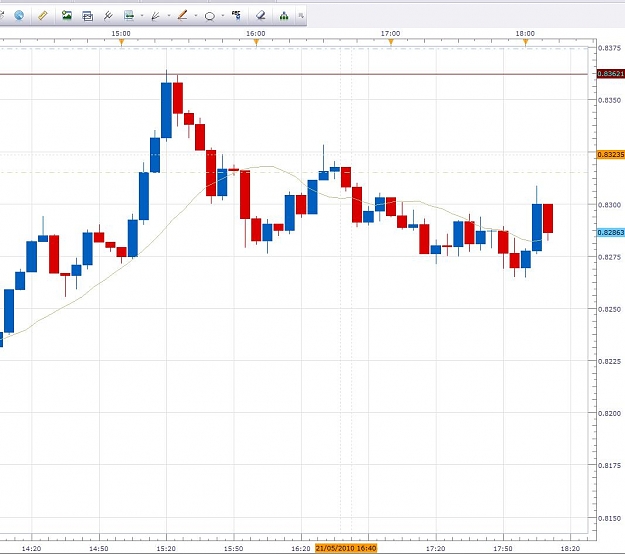
Task: Click the brown horizontal line at 0.83621
Action: (294, 74)
